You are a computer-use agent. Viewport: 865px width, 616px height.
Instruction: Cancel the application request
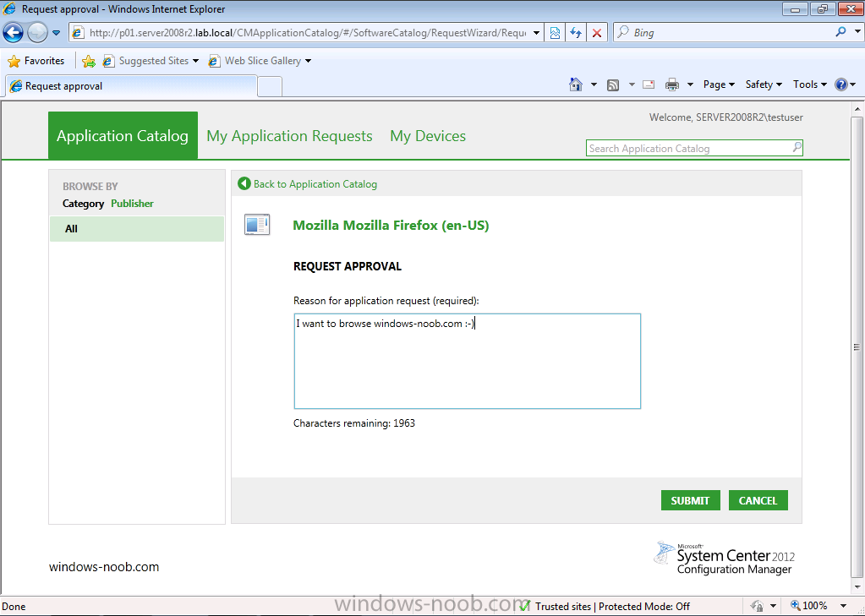pos(758,500)
